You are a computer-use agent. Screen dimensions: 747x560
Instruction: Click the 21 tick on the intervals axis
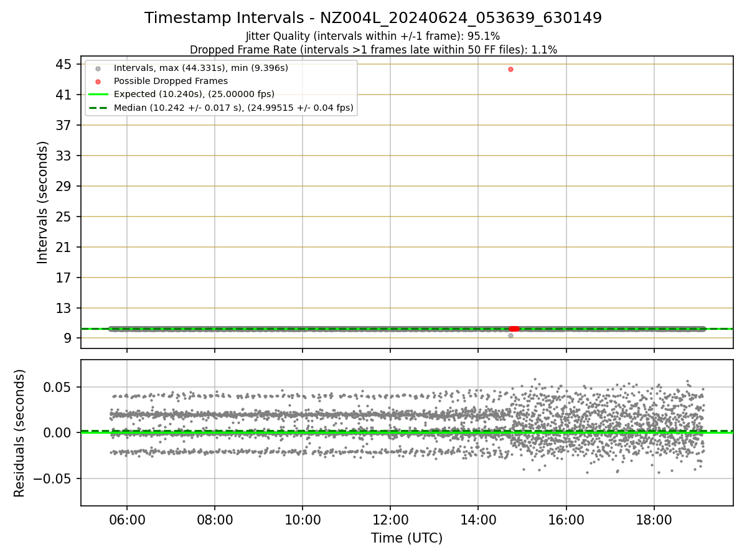click(x=65, y=247)
